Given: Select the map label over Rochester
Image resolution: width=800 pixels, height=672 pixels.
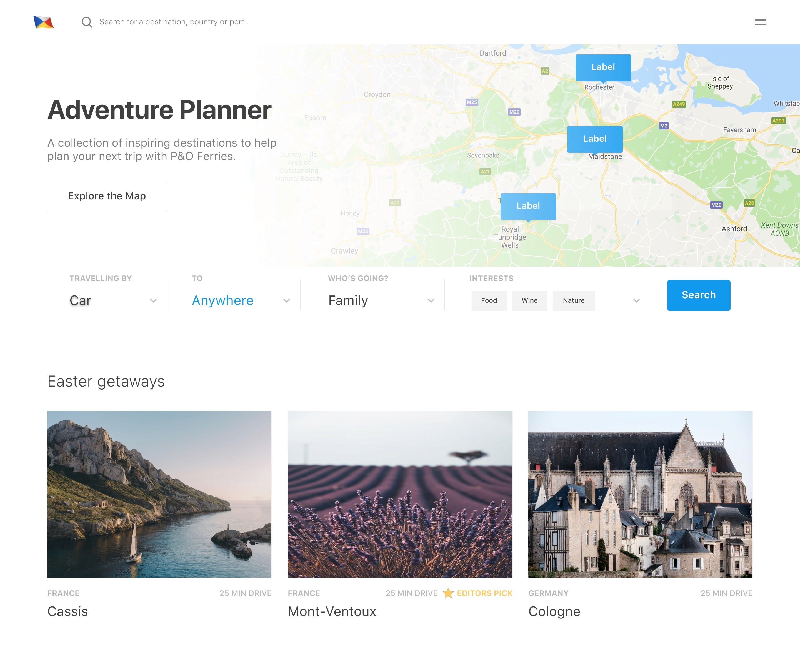Looking at the screenshot, I should click(602, 67).
